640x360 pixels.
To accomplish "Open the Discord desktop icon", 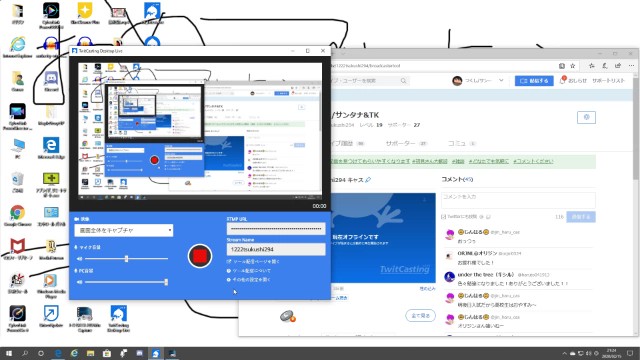I will (x=51, y=81).
